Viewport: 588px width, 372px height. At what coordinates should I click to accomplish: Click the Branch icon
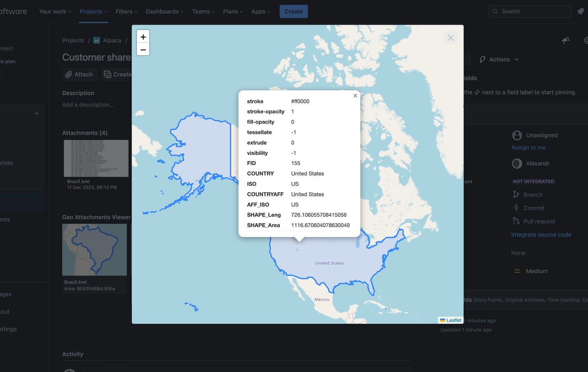click(516, 194)
